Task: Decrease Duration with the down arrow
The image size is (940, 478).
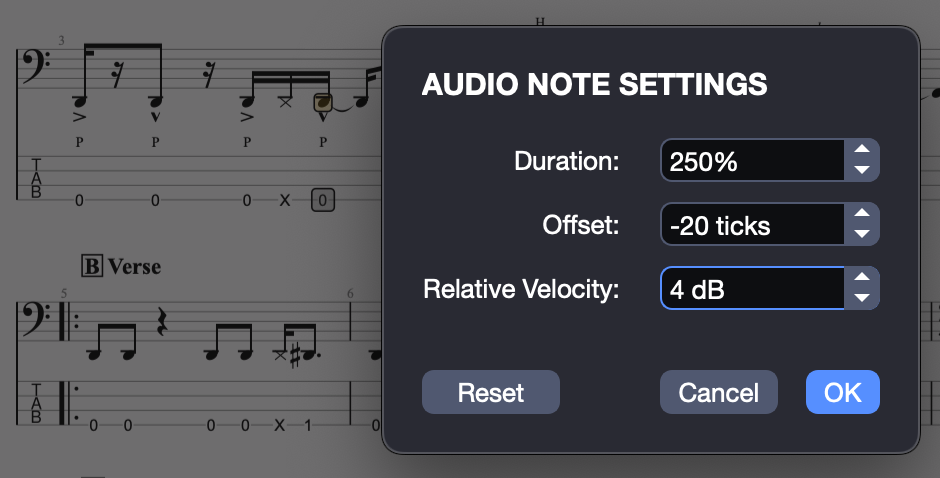Action: pyautogui.click(x=861, y=170)
